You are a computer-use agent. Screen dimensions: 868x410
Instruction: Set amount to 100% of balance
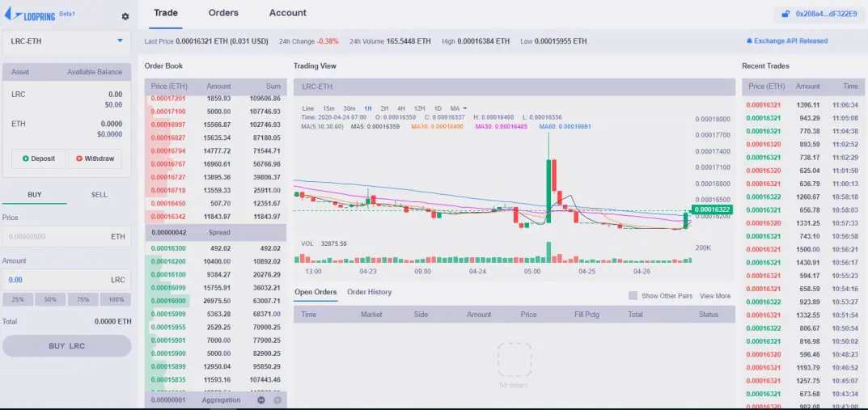pyautogui.click(x=116, y=299)
